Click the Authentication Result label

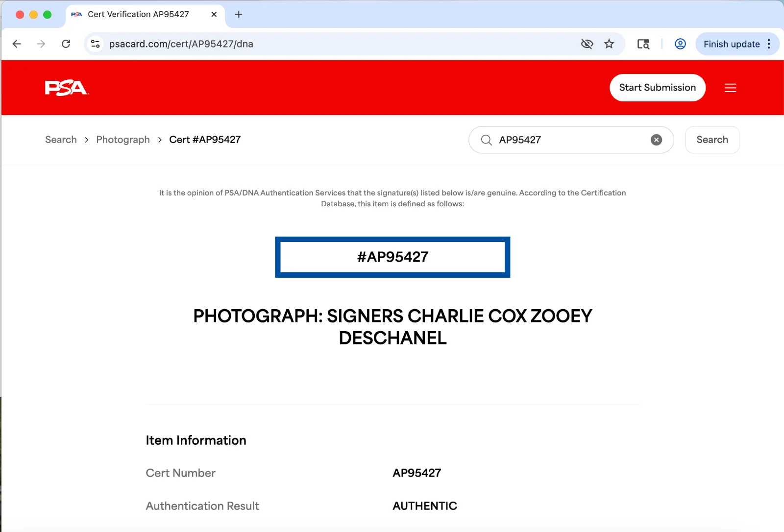[202, 506]
